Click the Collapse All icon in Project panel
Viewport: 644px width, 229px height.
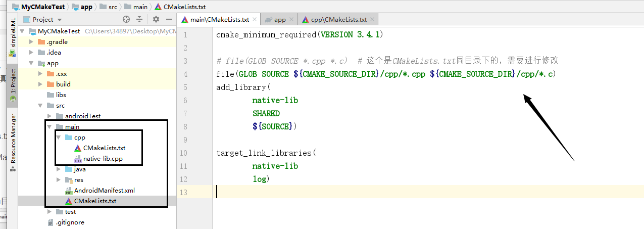(140, 20)
